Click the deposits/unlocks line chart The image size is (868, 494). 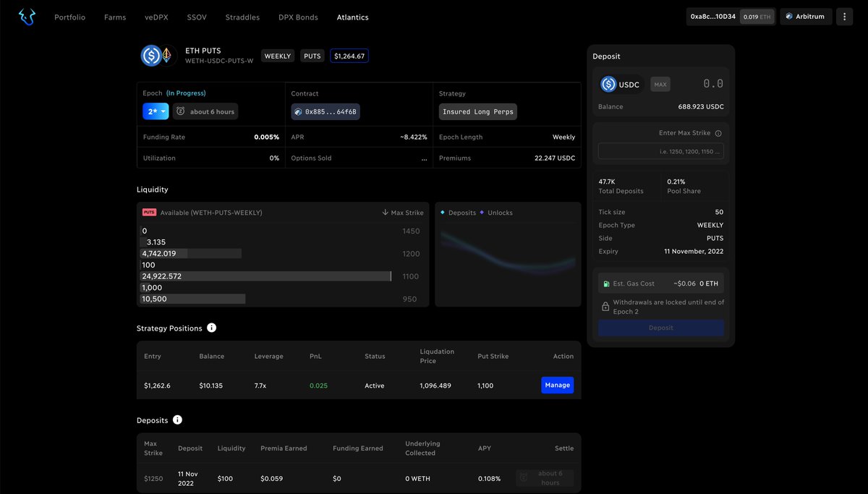click(x=508, y=252)
